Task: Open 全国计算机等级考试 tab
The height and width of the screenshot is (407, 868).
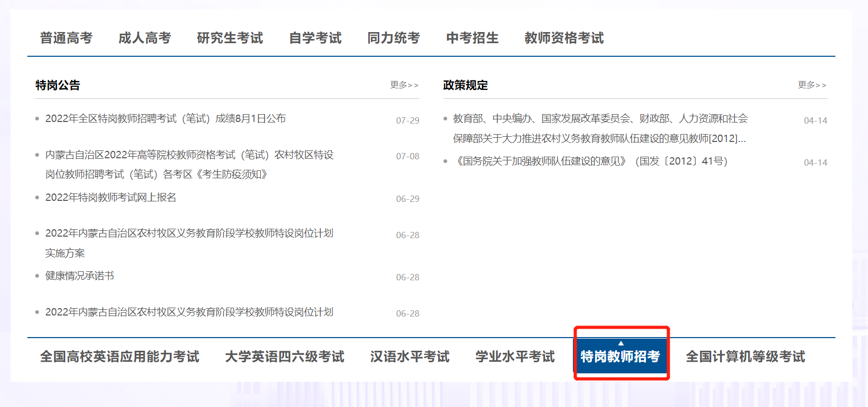Action: pos(745,357)
